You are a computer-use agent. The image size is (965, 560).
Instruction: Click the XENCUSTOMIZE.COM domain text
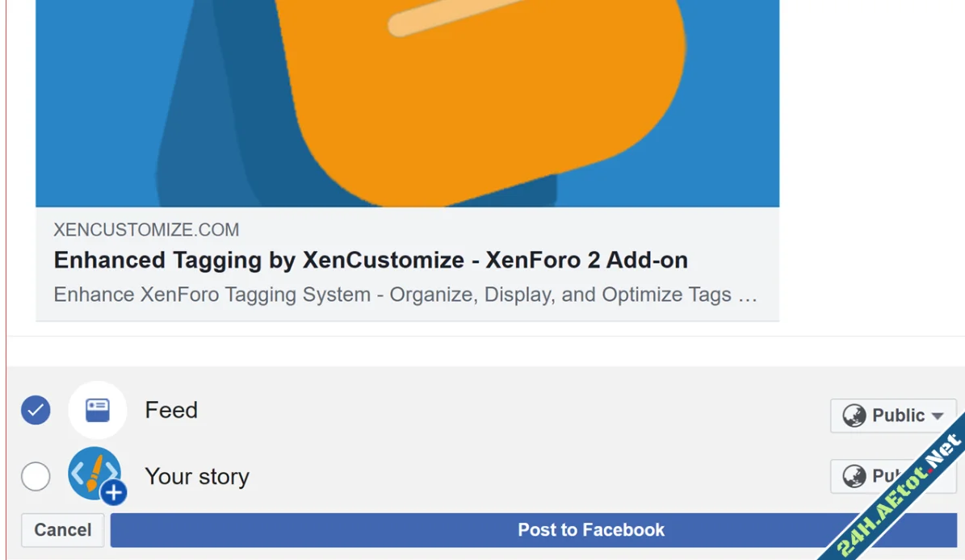(x=146, y=230)
